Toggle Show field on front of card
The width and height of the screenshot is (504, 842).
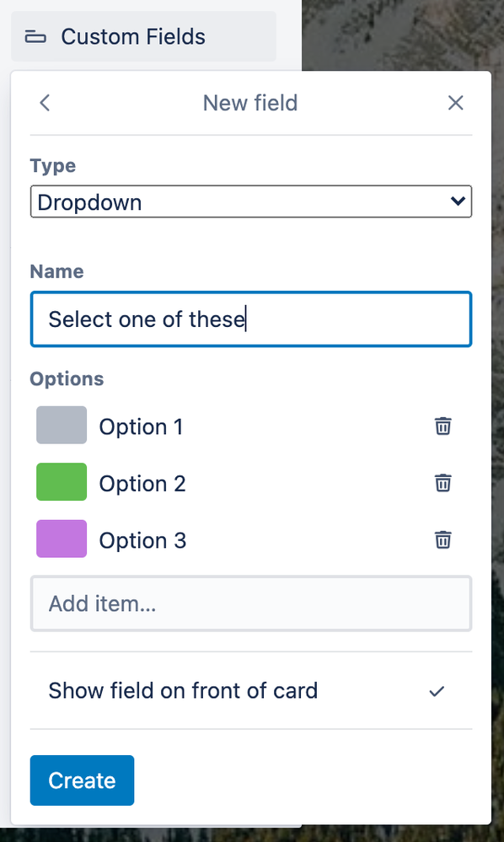click(250, 690)
